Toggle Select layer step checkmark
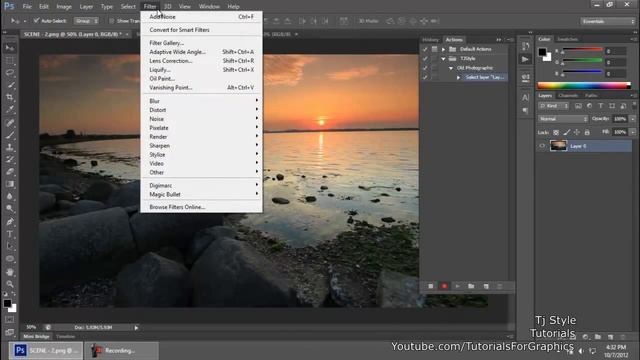This screenshot has height=360, width=640. 425,77
